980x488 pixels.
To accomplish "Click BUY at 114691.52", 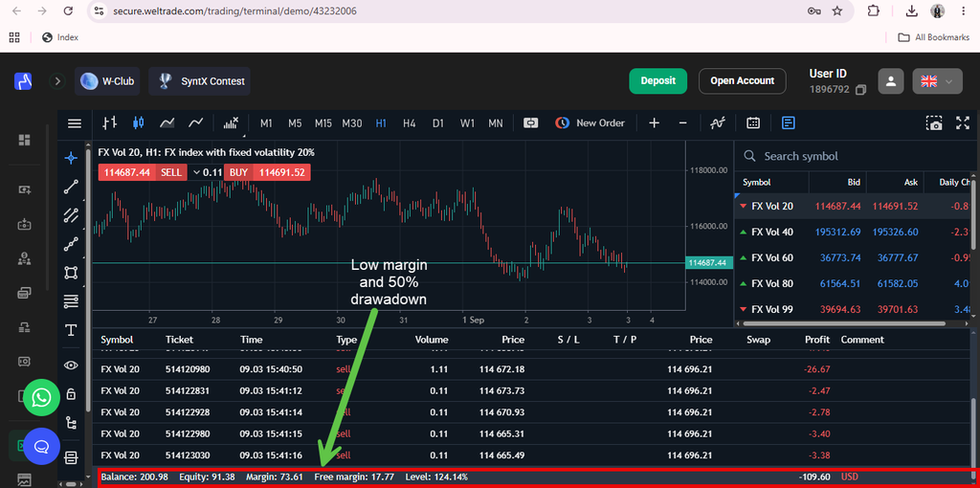I will click(267, 172).
